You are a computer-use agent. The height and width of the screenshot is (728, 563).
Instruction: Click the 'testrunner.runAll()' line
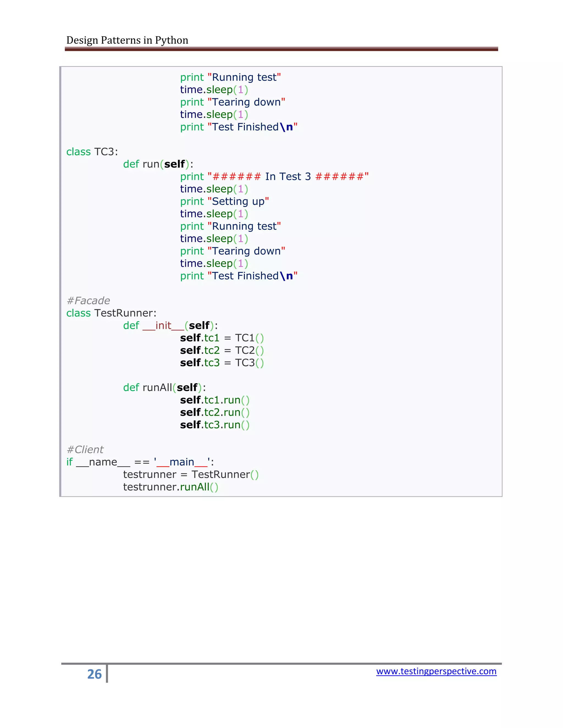(171, 487)
